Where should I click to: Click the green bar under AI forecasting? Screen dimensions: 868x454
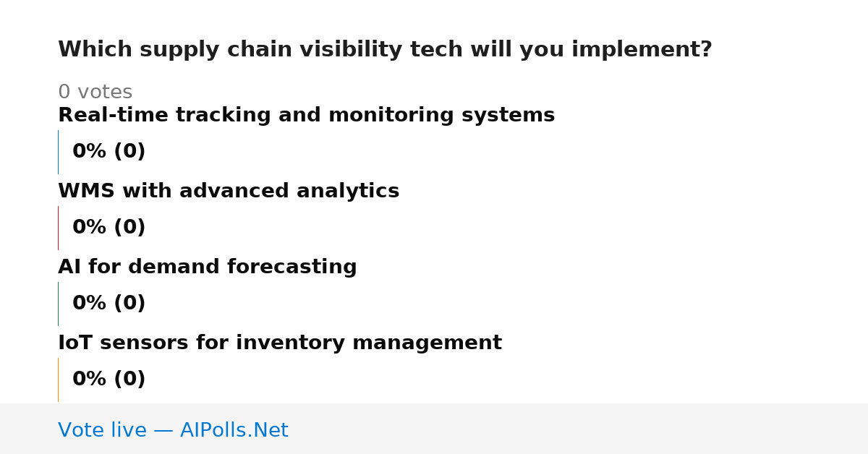58,304
